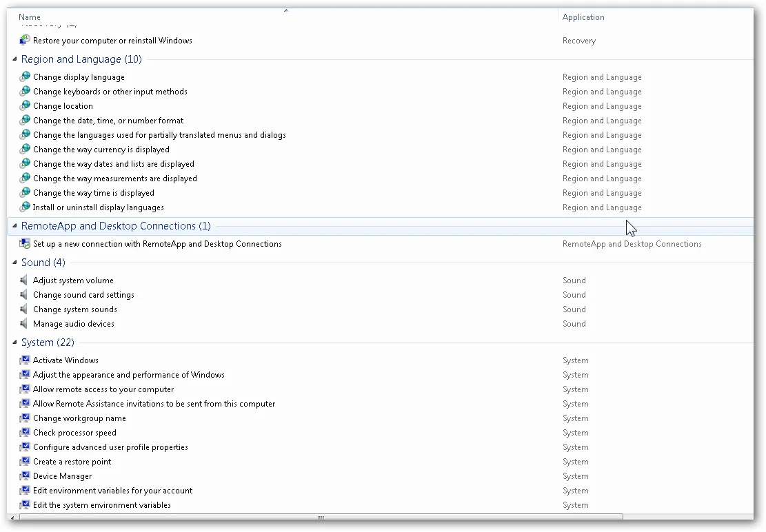Open Check processor speed
This screenshot has width=766, height=532.
[x=74, y=433]
